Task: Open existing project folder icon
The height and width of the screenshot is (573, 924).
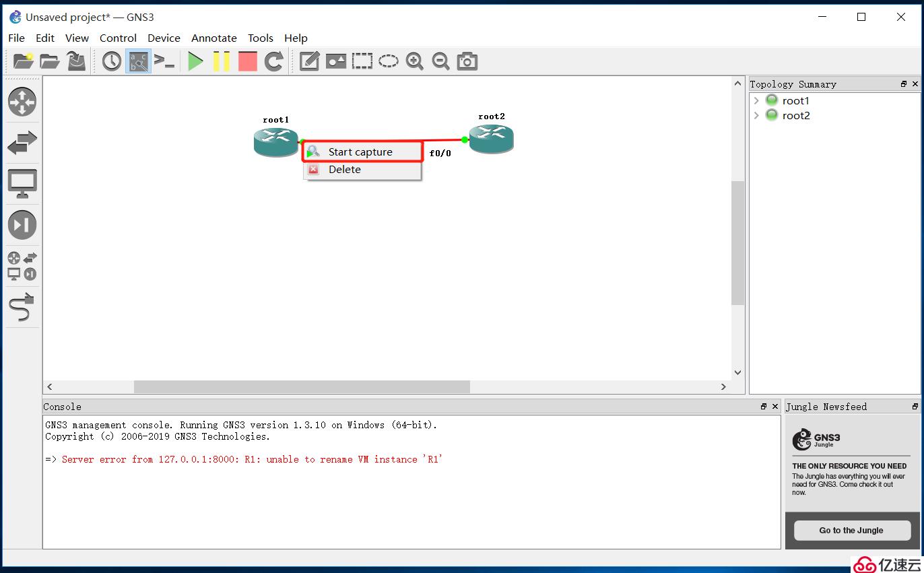Action: pos(50,61)
